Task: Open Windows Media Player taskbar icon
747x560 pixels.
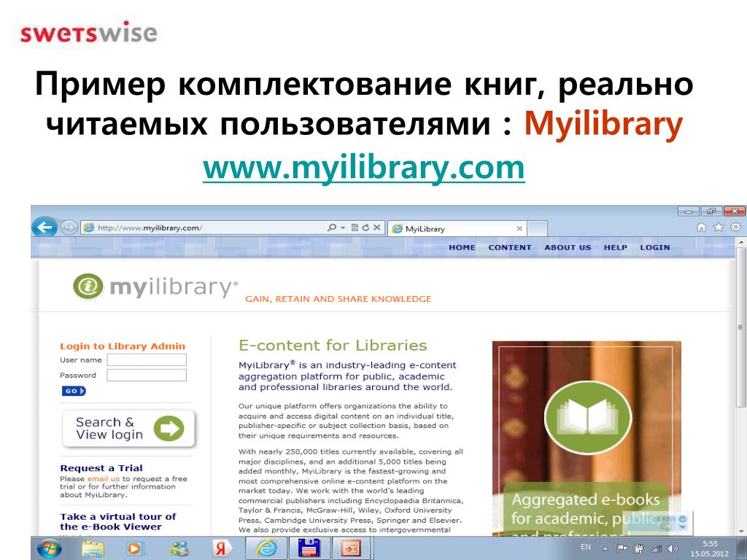Action: click(135, 548)
